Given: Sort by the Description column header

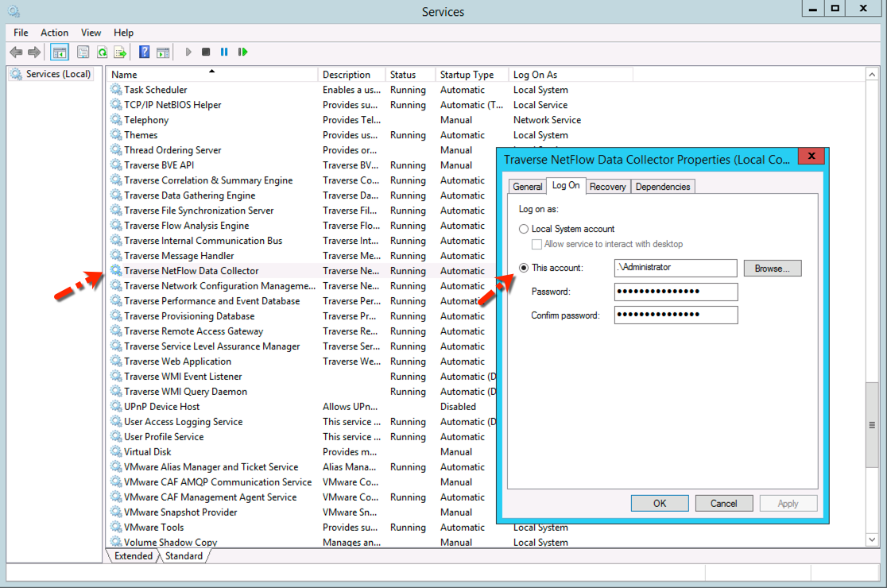Looking at the screenshot, I should (x=351, y=75).
